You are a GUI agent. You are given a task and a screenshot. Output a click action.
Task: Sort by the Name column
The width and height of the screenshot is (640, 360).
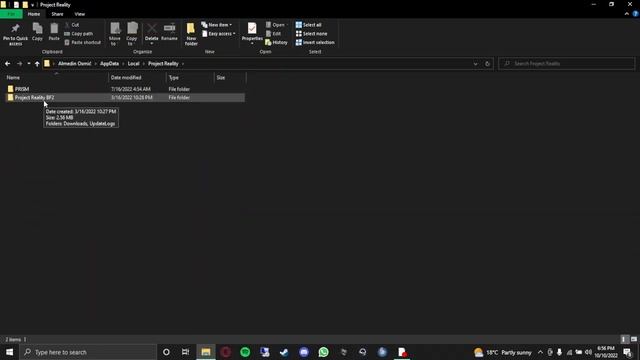coord(56,78)
